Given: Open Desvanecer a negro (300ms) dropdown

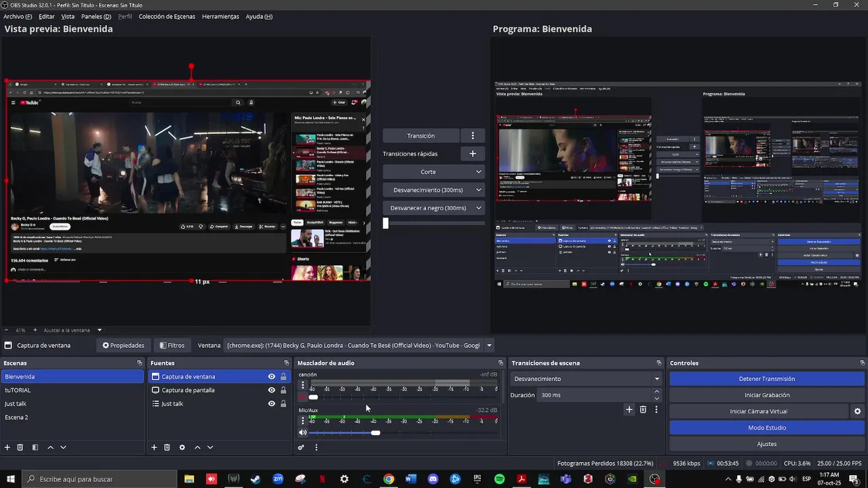Looking at the screenshot, I should 434,208.
